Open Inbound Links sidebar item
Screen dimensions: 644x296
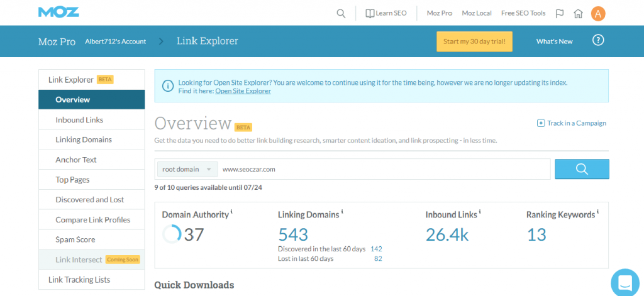(x=92, y=120)
